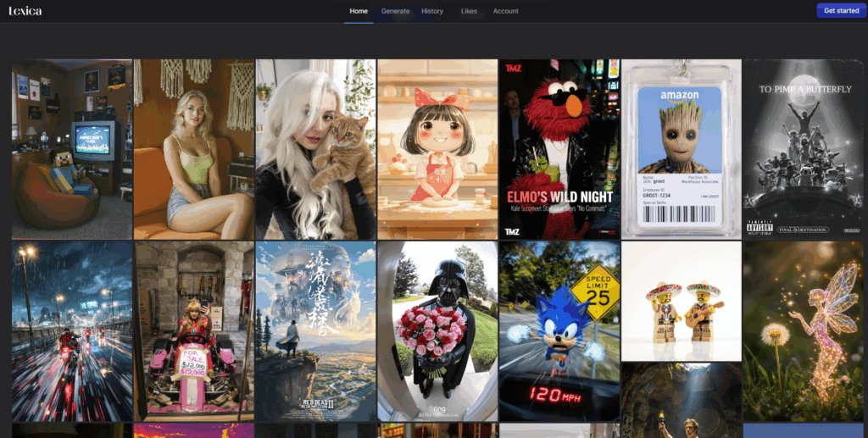Open the Account tab
Image resolution: width=868 pixels, height=438 pixels.
505,11
